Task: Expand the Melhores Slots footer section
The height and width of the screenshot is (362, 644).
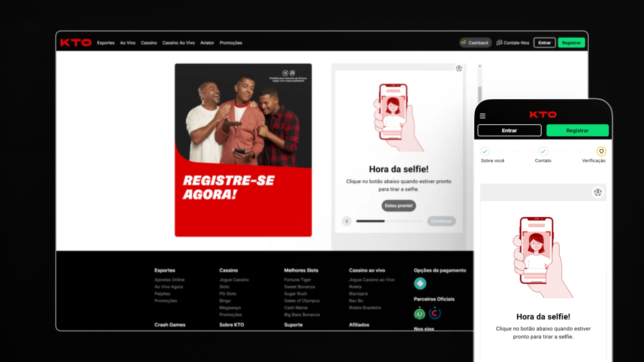Action: click(x=301, y=269)
